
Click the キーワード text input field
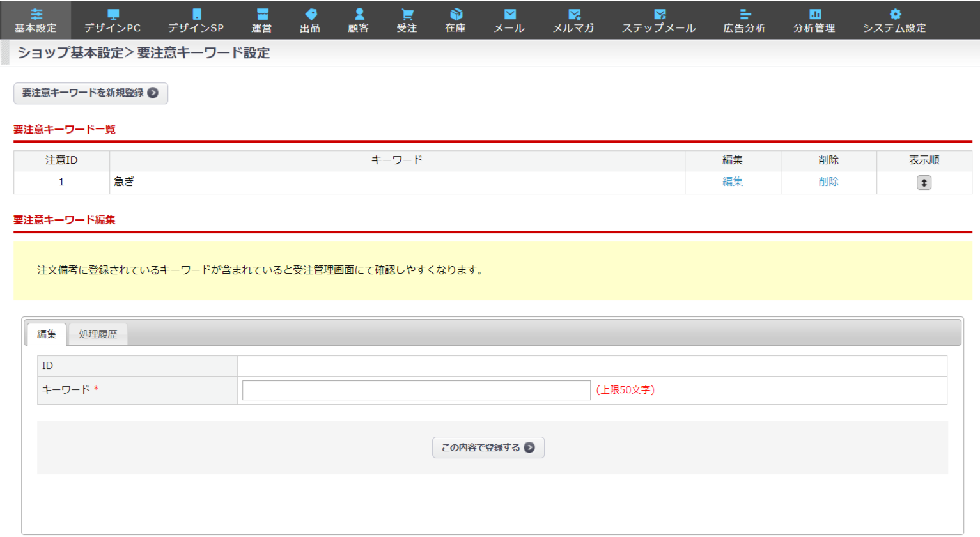tap(416, 390)
